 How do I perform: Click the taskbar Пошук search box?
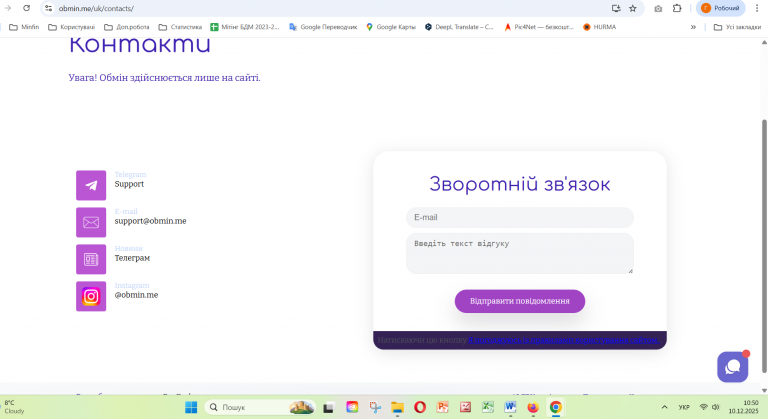[260, 407]
